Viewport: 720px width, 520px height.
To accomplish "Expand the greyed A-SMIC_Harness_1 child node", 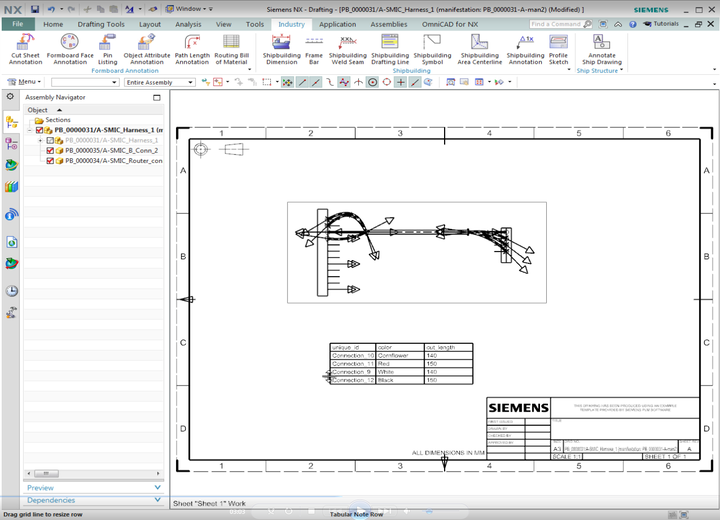I will tap(40, 140).
